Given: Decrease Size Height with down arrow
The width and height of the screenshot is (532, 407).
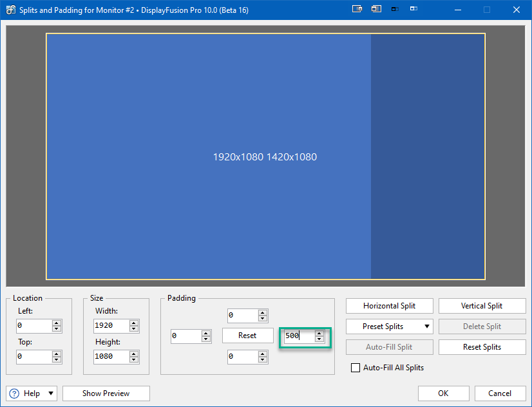Looking at the screenshot, I should click(134, 360).
